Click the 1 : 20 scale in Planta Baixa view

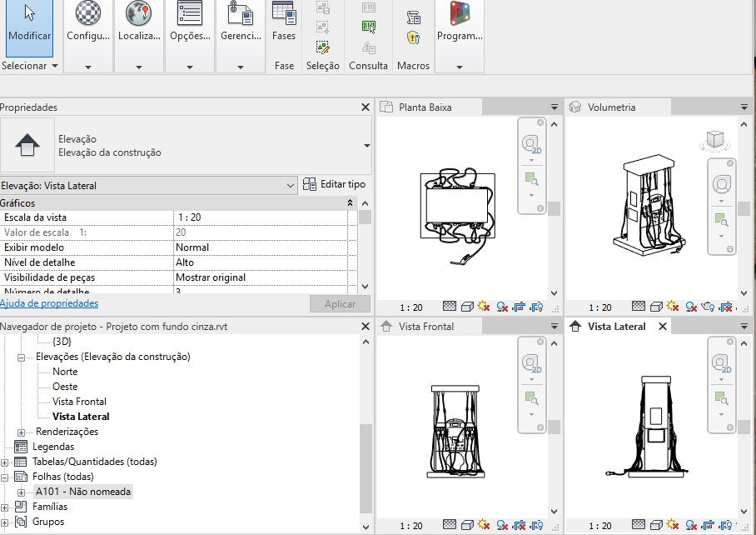pyautogui.click(x=410, y=307)
